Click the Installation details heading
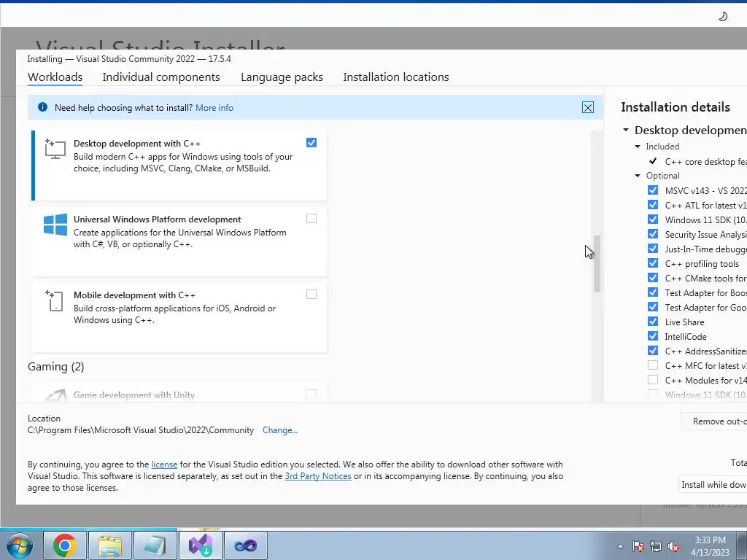The height and width of the screenshot is (560, 747). click(675, 107)
